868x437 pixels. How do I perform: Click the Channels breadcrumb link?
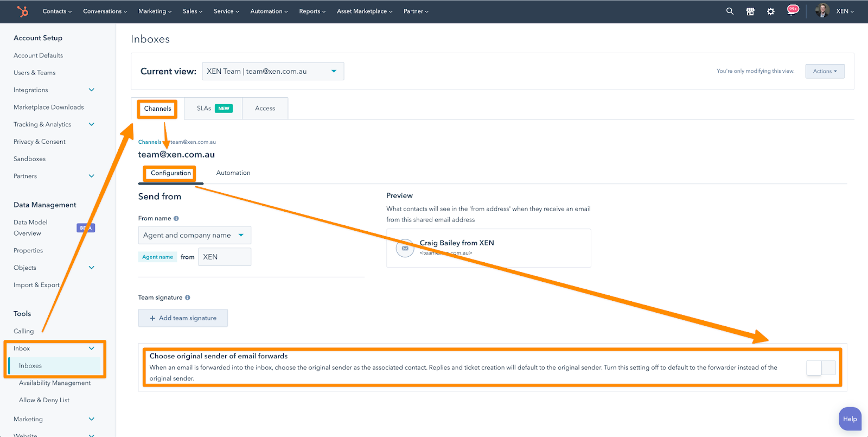point(149,142)
